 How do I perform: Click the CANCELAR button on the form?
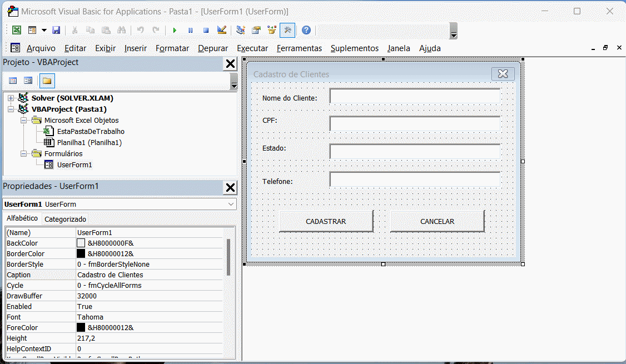point(437,221)
